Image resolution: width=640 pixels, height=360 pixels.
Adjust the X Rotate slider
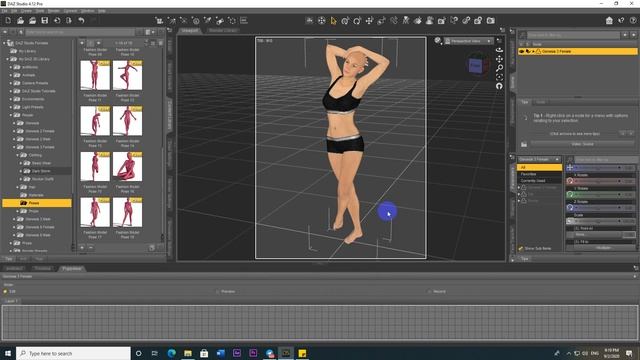click(x=600, y=181)
